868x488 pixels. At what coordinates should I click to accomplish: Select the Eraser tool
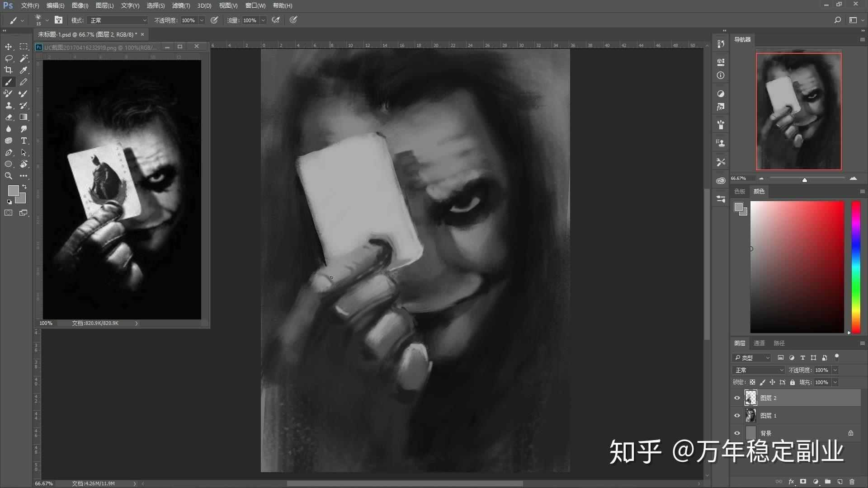tap(9, 117)
